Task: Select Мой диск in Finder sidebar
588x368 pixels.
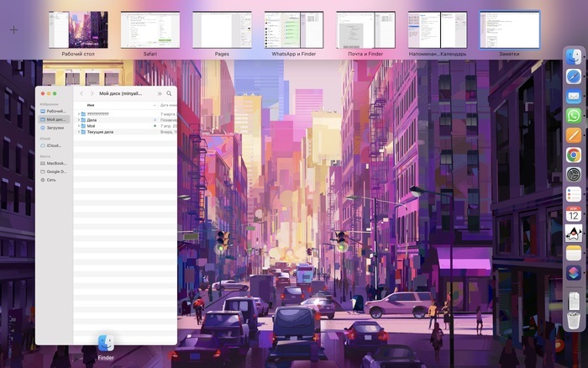Action: click(x=54, y=119)
